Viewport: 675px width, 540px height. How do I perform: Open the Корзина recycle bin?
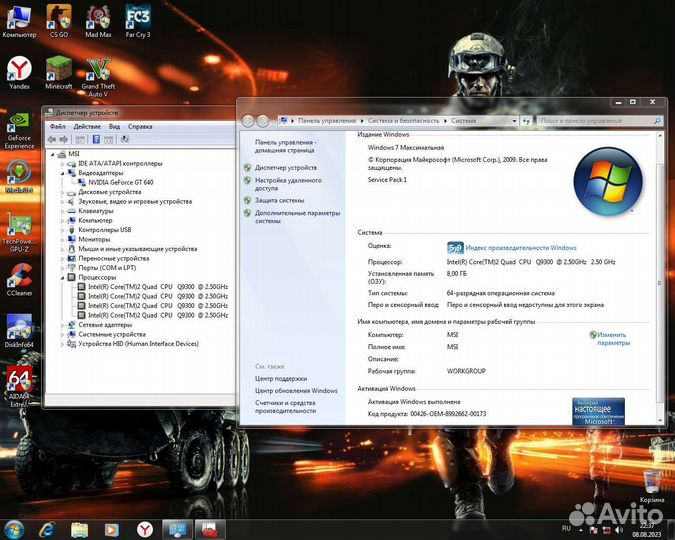[x=652, y=487]
